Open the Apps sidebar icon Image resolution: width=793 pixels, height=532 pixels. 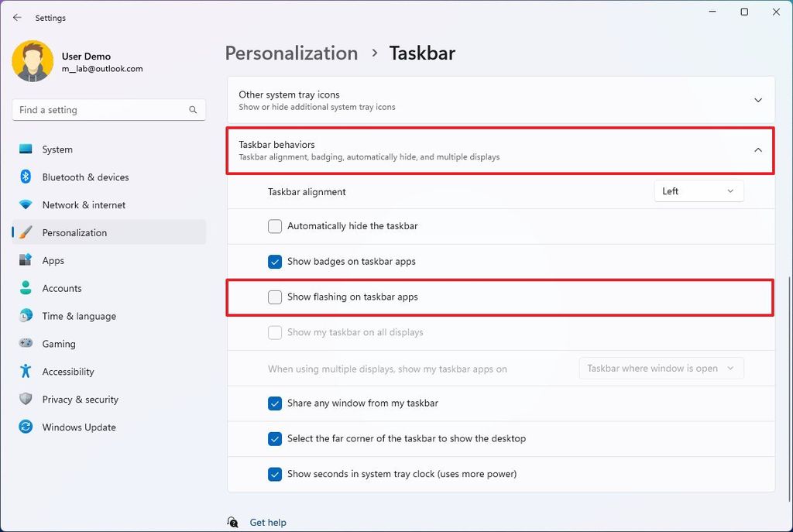pyautogui.click(x=26, y=260)
